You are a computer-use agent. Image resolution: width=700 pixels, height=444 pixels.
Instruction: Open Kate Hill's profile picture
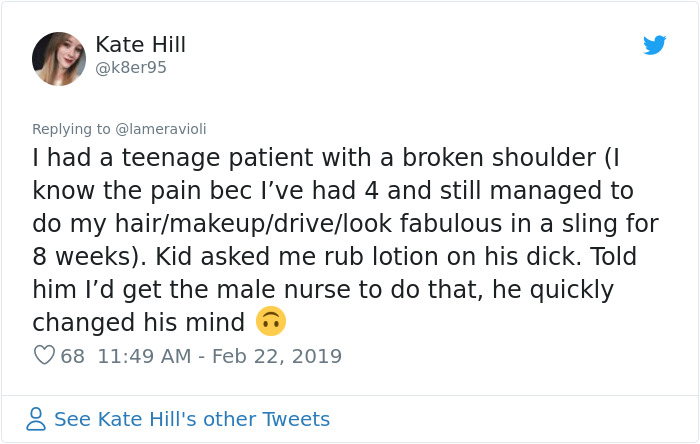pyautogui.click(x=59, y=58)
